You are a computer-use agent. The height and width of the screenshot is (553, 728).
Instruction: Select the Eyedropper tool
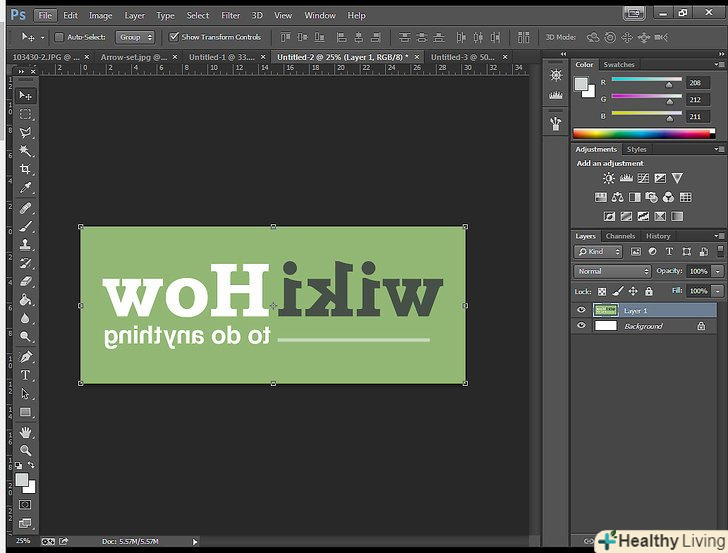point(26,188)
